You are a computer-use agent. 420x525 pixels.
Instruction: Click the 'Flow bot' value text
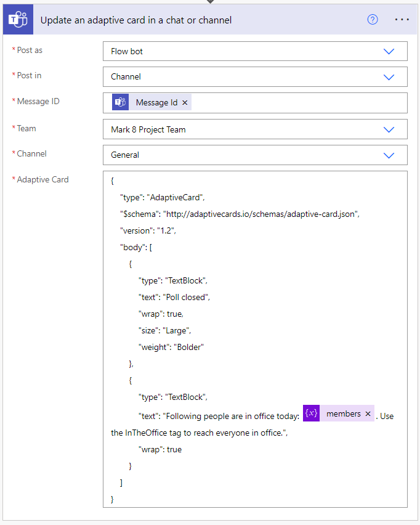tap(127, 52)
